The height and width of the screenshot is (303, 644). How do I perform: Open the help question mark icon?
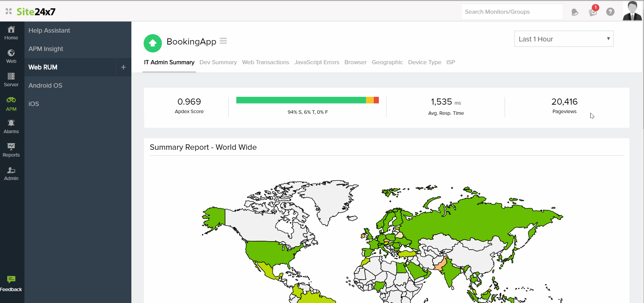[610, 12]
